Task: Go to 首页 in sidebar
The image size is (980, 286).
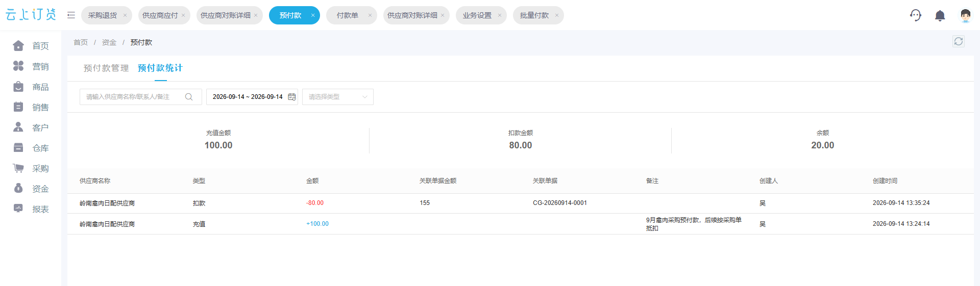Action: pos(31,46)
